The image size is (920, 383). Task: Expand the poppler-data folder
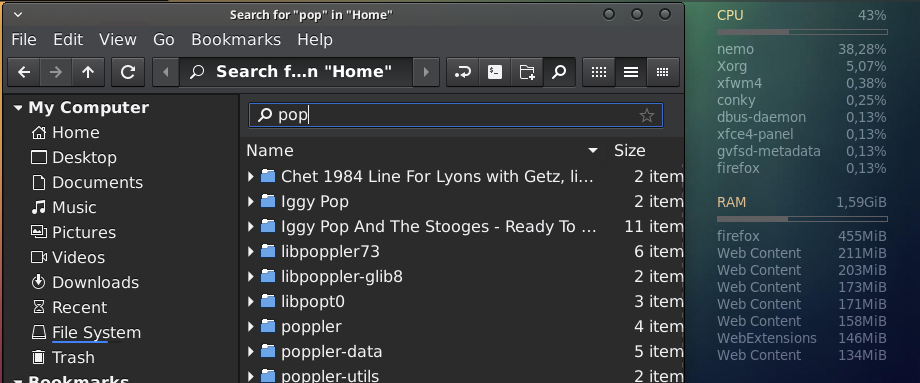251,351
